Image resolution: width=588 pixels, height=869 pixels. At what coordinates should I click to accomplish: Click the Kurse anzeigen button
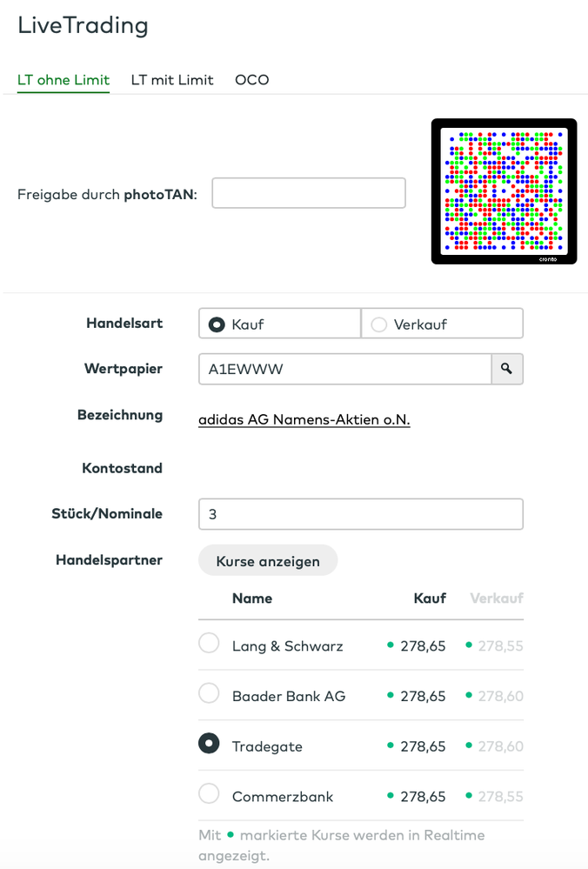267,560
